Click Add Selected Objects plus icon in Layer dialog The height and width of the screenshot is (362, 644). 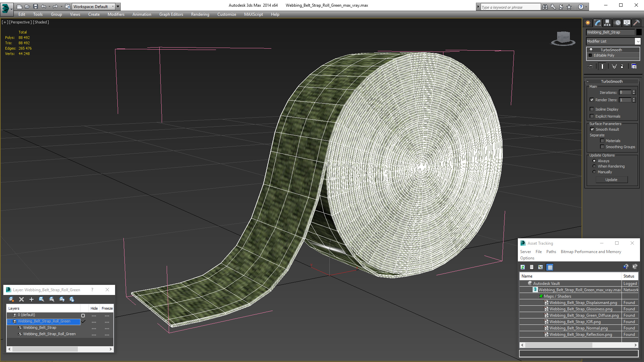(x=32, y=299)
